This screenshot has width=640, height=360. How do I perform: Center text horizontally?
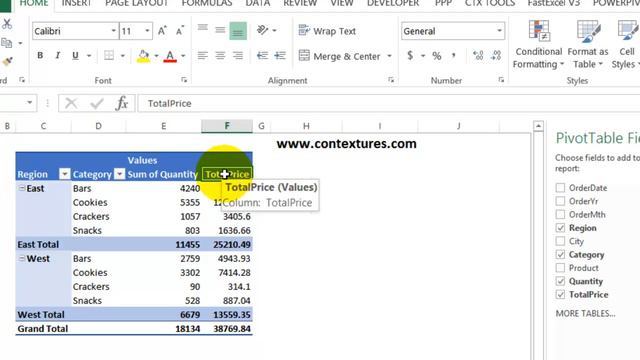(220, 55)
